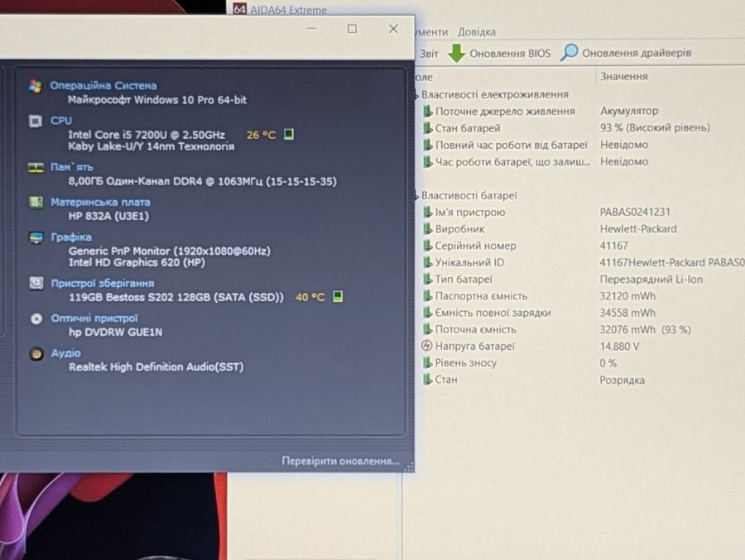
Task: Click the battery icon beside Рівень зносу
Action: [427, 363]
